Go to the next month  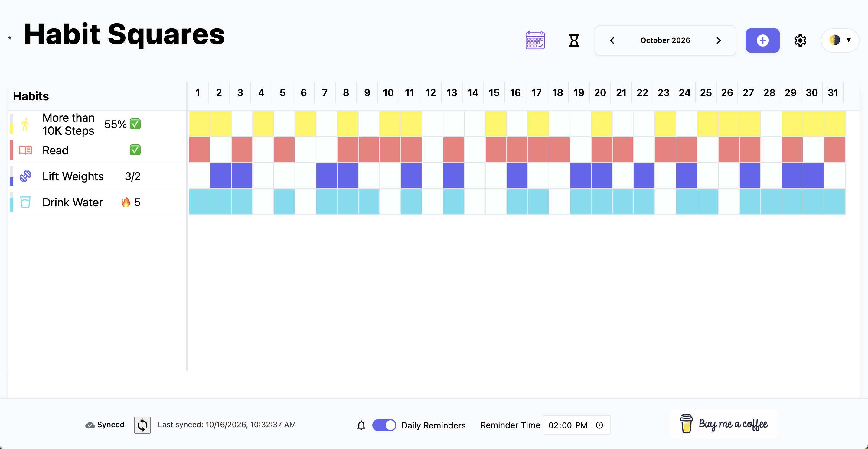pos(718,40)
